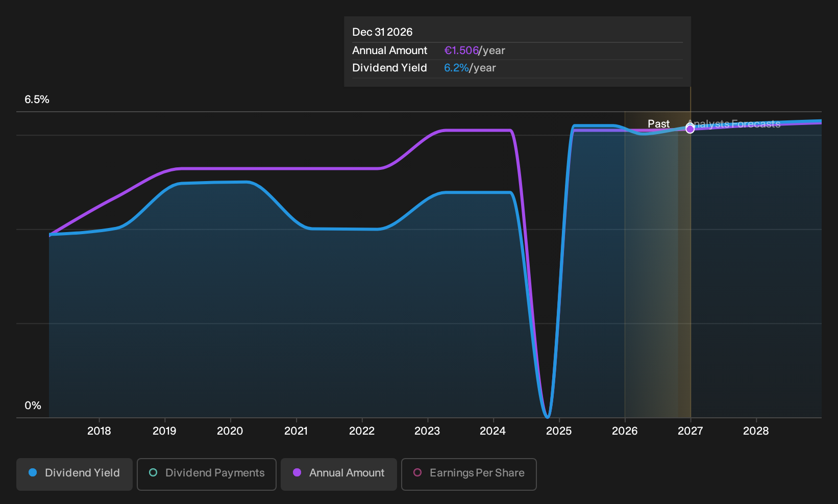Click the 2018 x-axis year label

(99, 431)
